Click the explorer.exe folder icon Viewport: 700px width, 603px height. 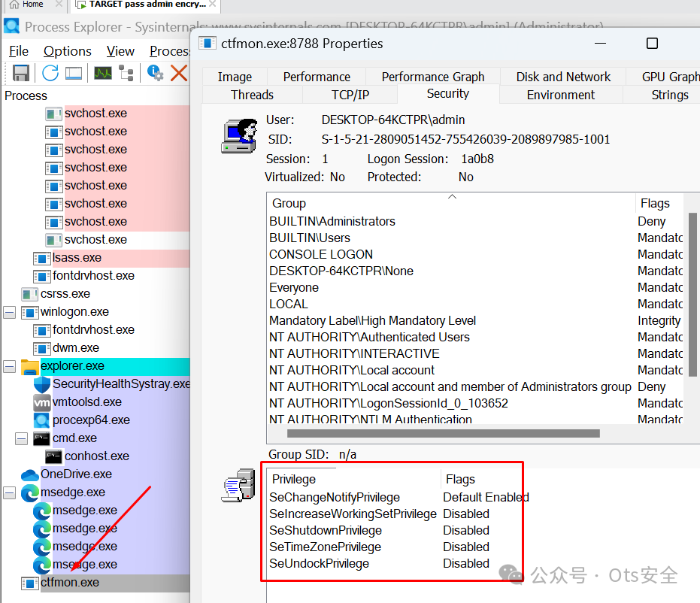[30, 367]
